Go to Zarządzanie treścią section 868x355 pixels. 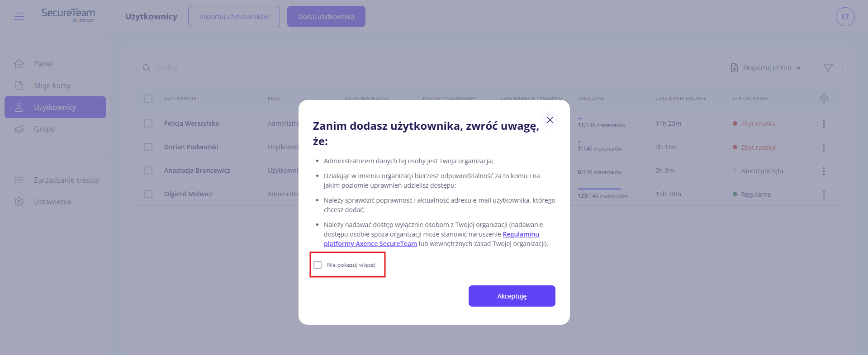(66, 180)
